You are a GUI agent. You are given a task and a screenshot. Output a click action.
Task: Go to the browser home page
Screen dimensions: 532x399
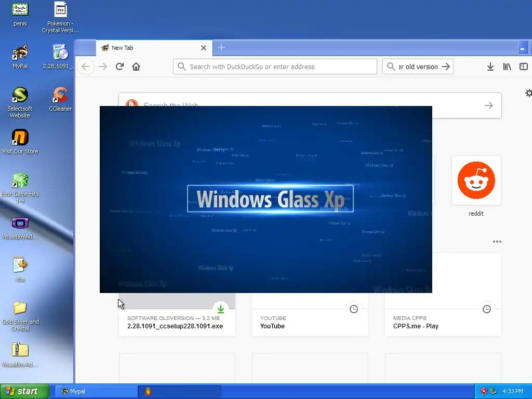(x=136, y=66)
